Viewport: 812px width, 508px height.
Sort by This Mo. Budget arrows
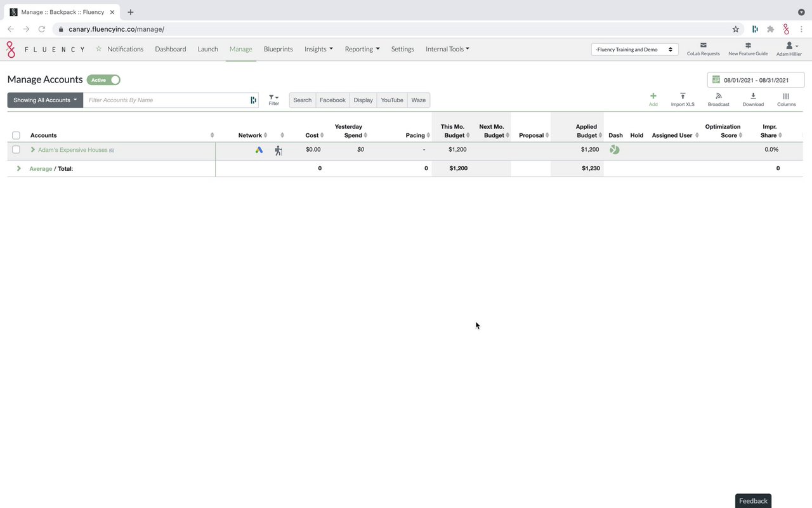pos(468,135)
